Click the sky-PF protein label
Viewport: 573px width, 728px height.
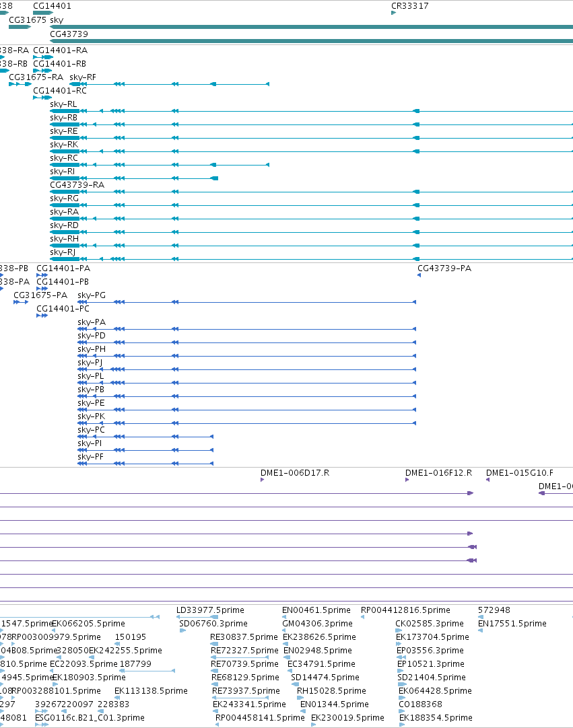point(91,457)
